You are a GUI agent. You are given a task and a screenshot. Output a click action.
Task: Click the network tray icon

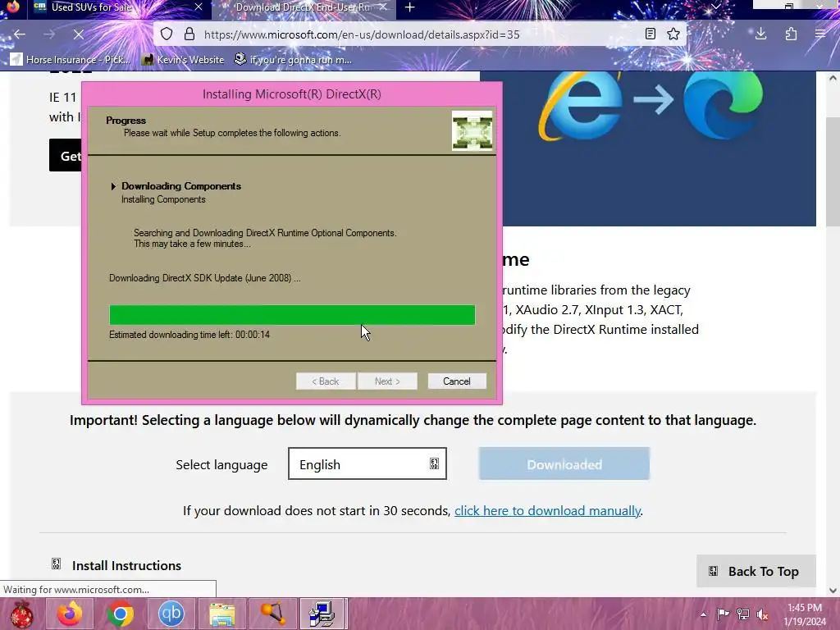point(743,614)
